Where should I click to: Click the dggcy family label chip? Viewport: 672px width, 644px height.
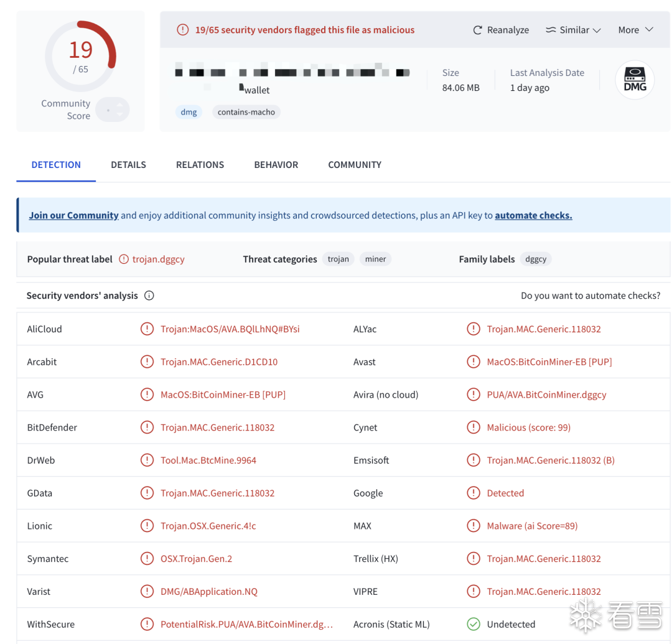pyautogui.click(x=536, y=259)
